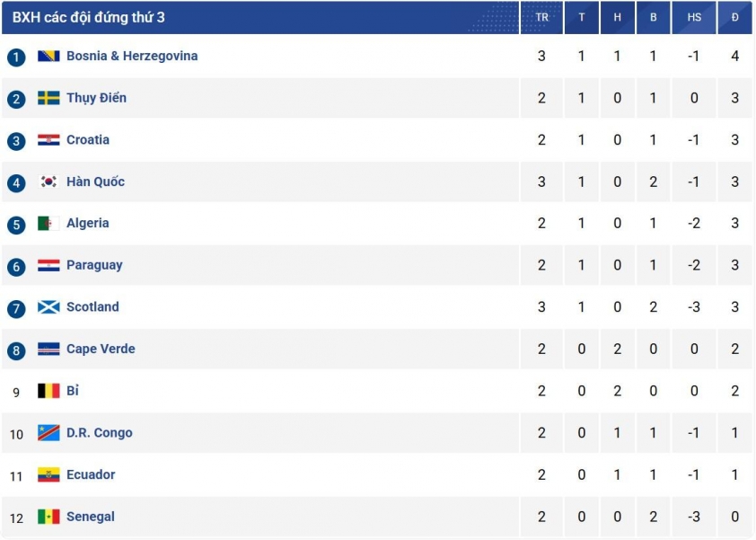Image resolution: width=756 pixels, height=540 pixels.
Task: Click the Cape Verde flag icon
Action: click(48, 349)
